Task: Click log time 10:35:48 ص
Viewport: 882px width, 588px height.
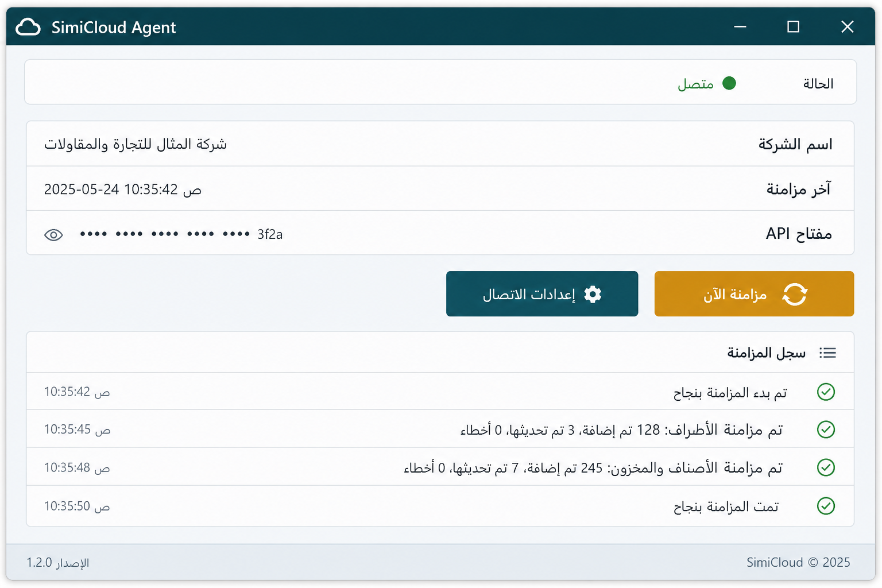Action: click(77, 468)
